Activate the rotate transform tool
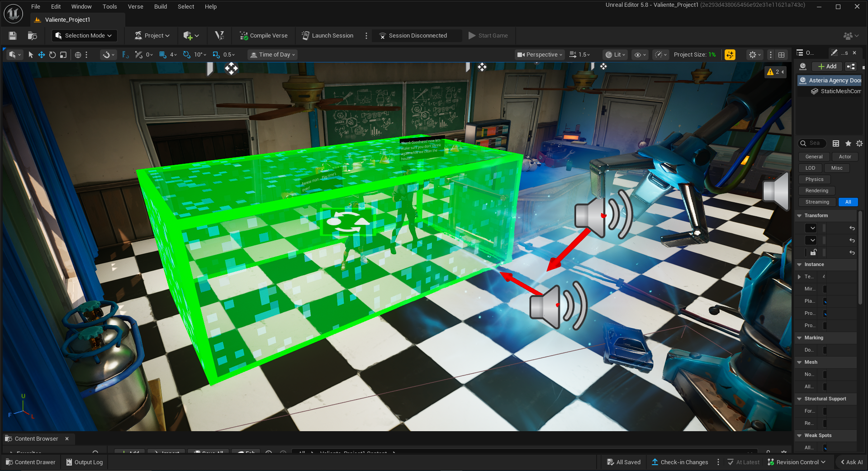 52,55
